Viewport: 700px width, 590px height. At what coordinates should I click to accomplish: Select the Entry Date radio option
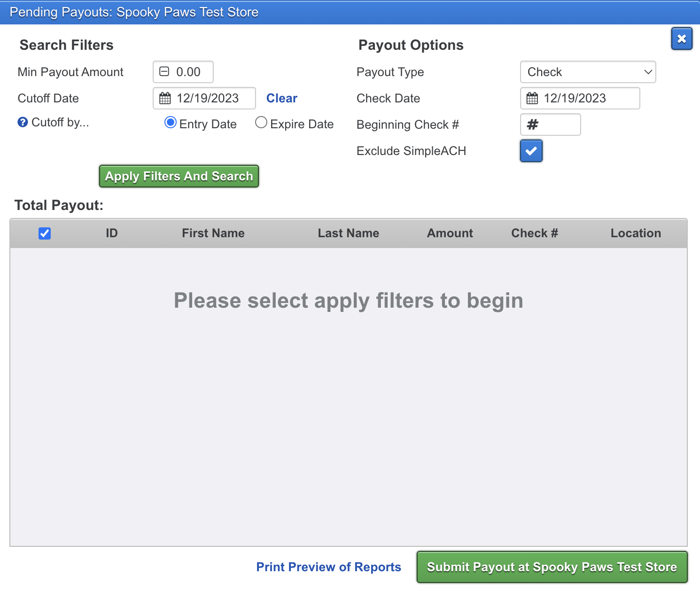(171, 123)
